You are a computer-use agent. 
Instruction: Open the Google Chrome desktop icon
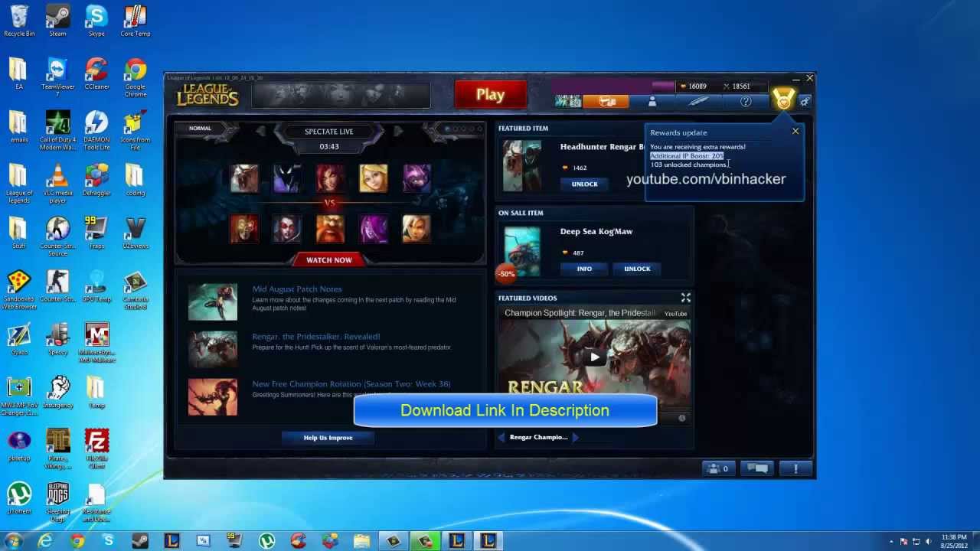[135, 77]
